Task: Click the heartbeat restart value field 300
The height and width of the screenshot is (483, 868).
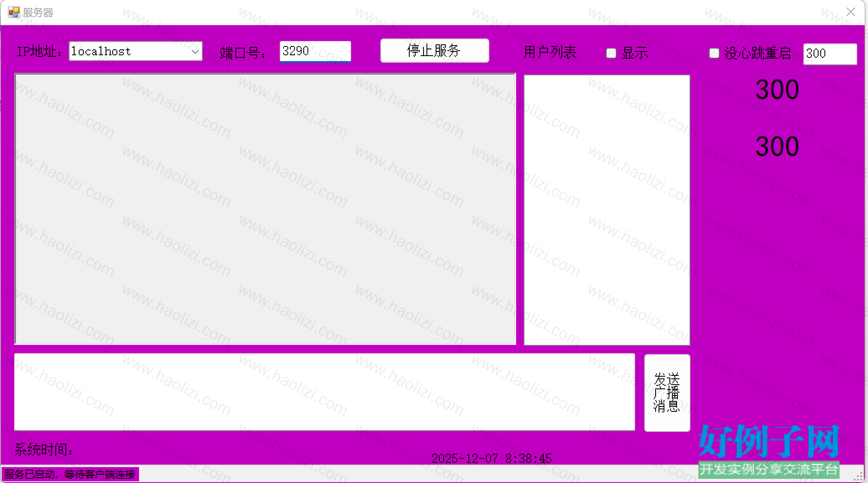Action: point(830,54)
